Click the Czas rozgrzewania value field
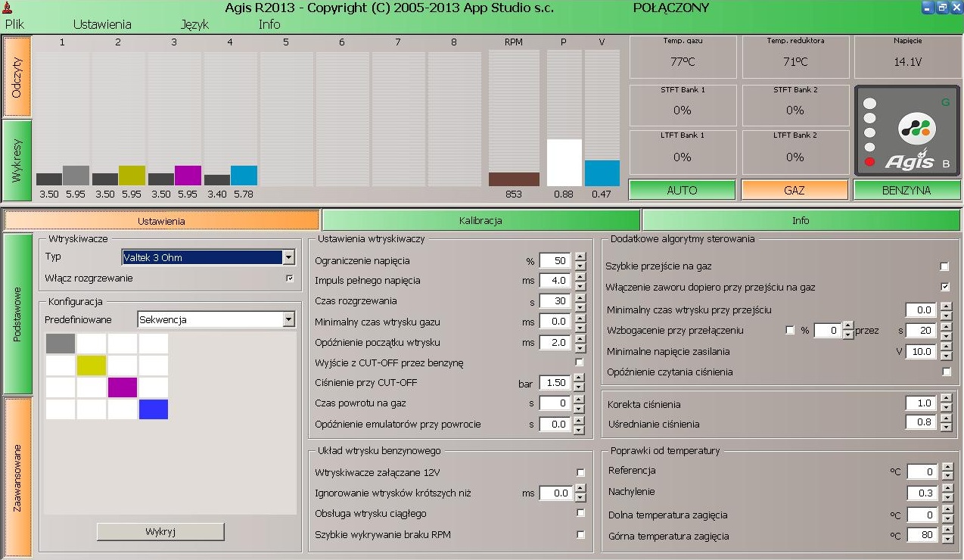This screenshot has height=560, width=964. click(555, 301)
